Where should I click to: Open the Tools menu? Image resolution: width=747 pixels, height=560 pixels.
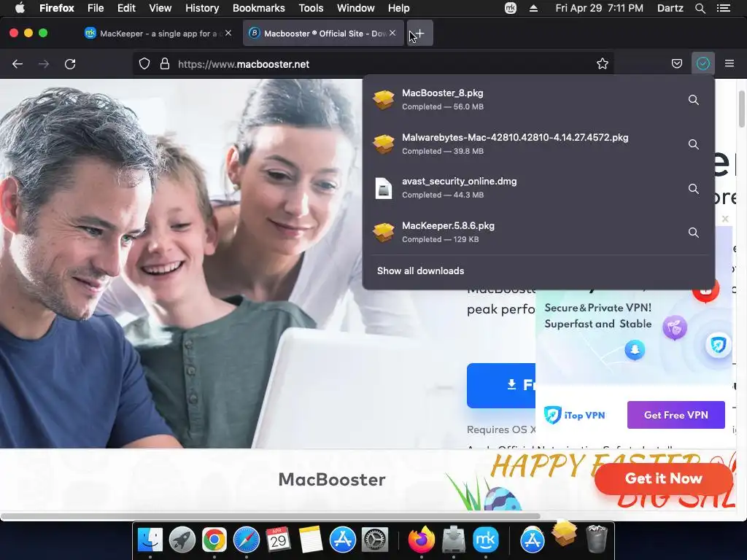pyautogui.click(x=311, y=8)
